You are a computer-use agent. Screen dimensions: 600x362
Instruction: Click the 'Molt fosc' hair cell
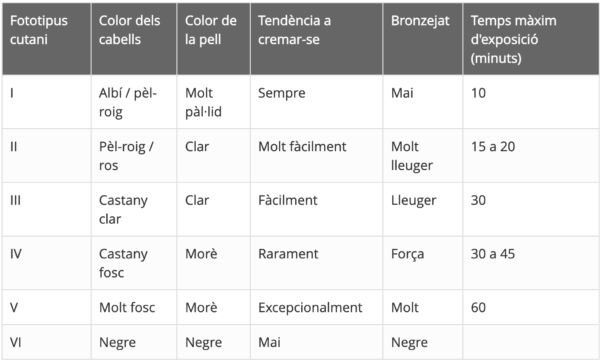(x=134, y=307)
